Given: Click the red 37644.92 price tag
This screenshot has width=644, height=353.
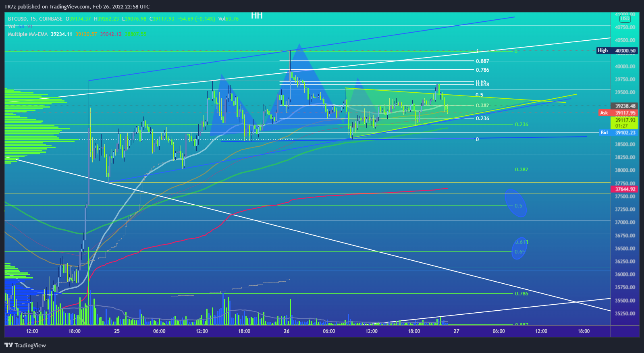Looking at the screenshot, I should point(625,189).
